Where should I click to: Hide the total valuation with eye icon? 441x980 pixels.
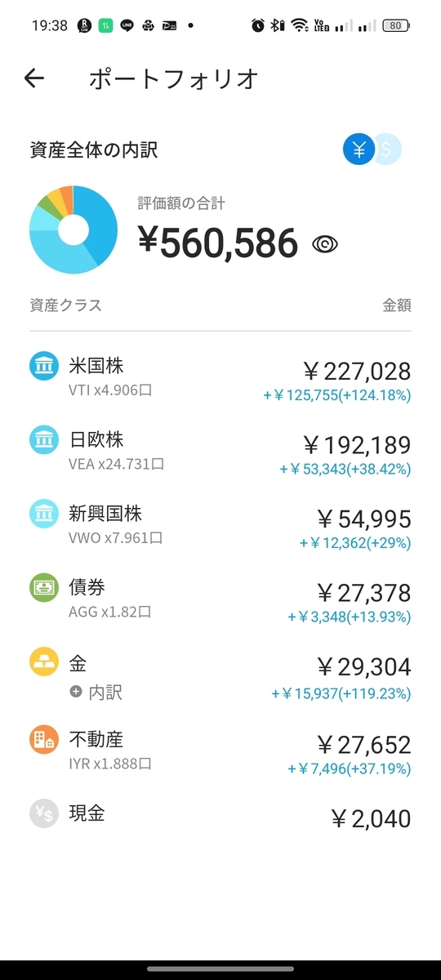[x=325, y=244]
